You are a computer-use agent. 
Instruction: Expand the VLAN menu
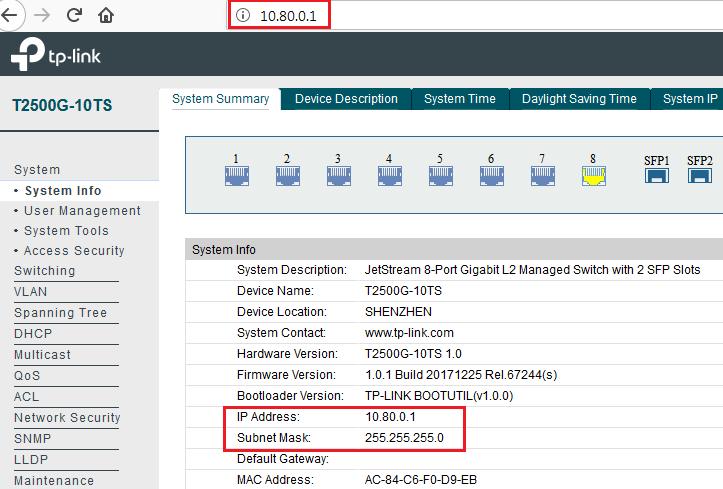[30, 292]
